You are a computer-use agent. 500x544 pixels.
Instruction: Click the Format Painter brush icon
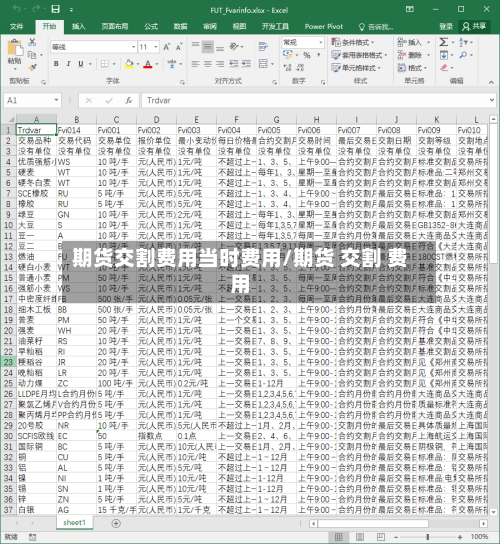point(32,67)
